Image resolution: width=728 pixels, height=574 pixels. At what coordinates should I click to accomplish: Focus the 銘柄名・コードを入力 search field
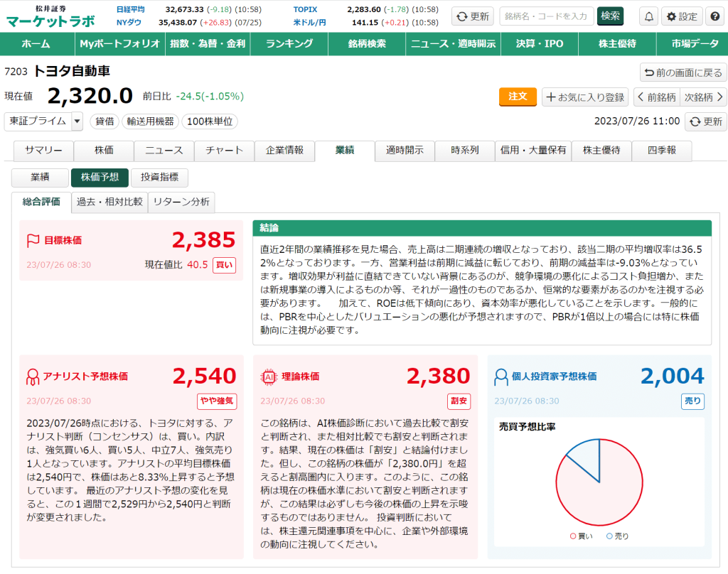point(546,17)
